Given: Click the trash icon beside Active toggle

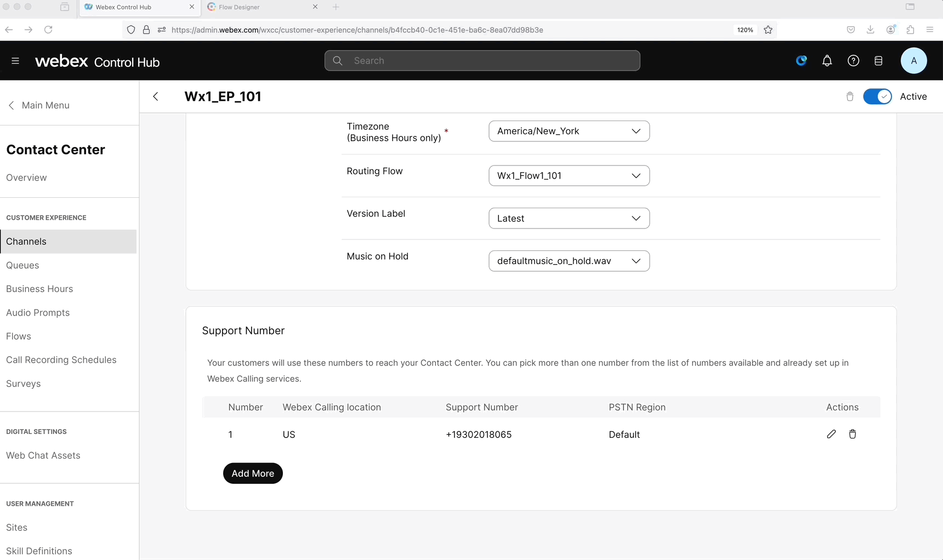Looking at the screenshot, I should 850,96.
